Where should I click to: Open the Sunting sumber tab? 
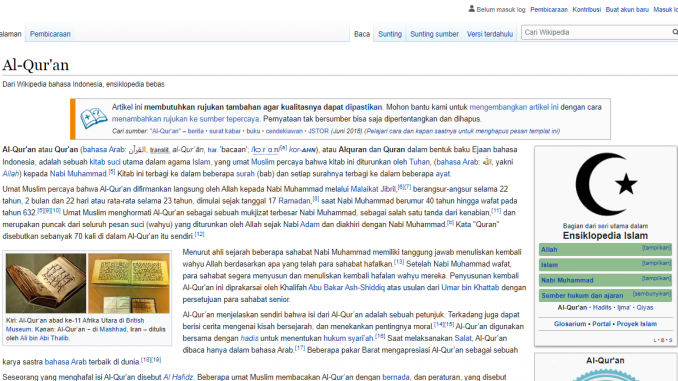click(434, 34)
